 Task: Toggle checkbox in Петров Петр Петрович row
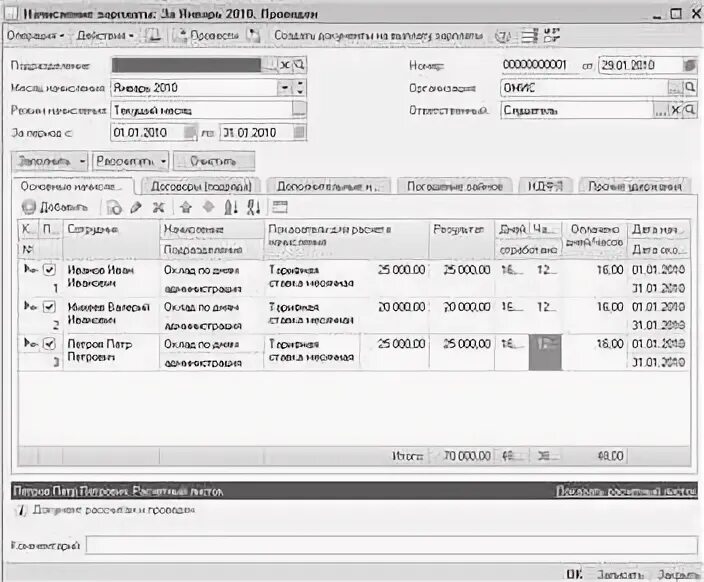click(49, 344)
